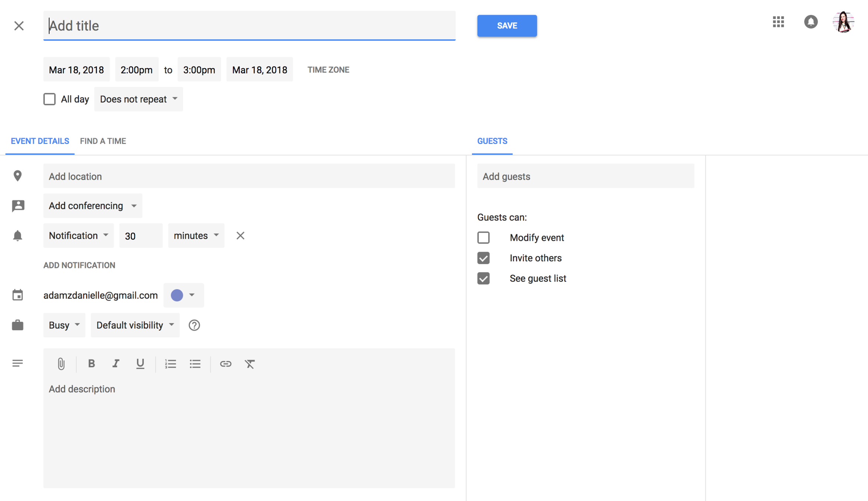
Task: Click the insert link icon
Action: 225,364
